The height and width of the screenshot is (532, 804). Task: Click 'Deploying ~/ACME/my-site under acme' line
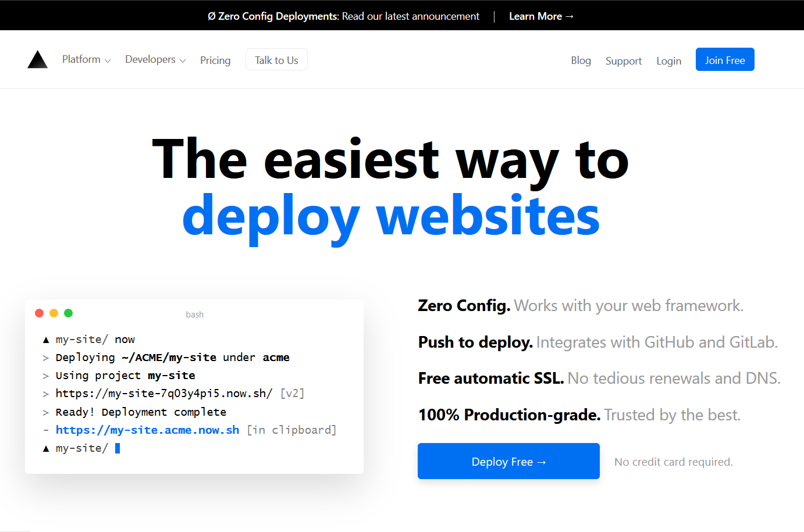pyautogui.click(x=166, y=358)
